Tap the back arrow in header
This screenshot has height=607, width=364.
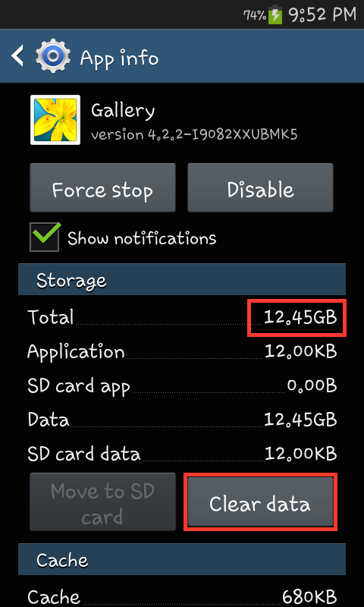(17, 55)
